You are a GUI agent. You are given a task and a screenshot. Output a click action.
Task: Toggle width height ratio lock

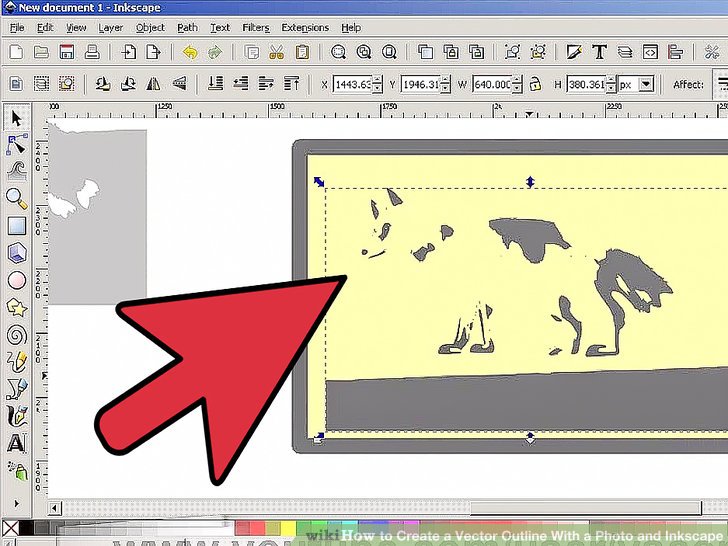pyautogui.click(x=535, y=84)
